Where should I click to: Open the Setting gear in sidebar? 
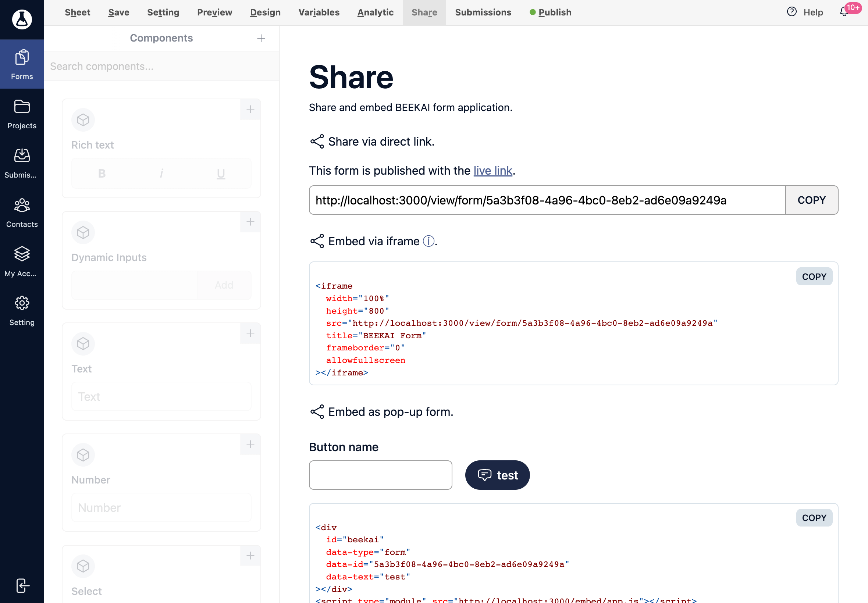22,311
